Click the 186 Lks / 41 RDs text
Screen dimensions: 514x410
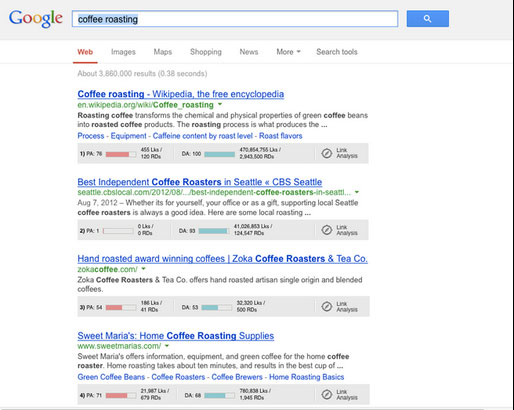click(x=151, y=306)
